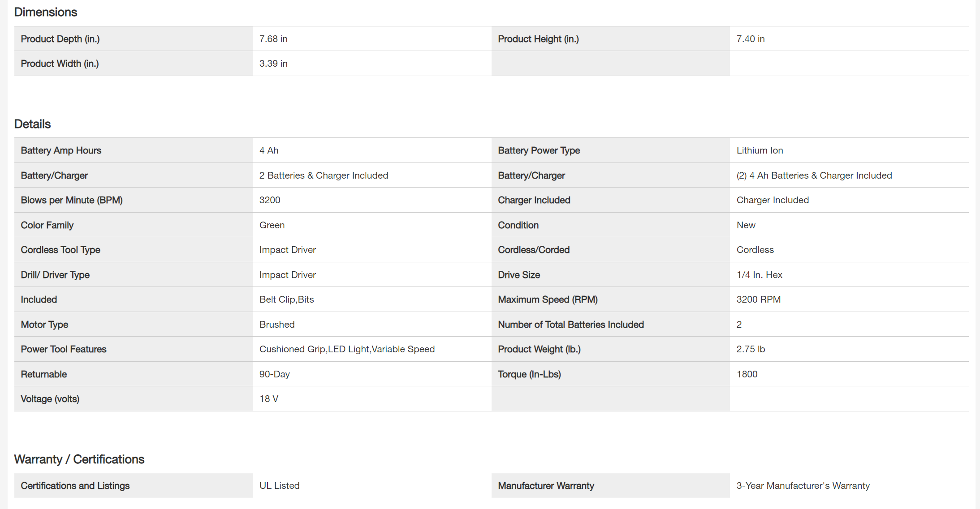Select the Color Family label
This screenshot has width=980, height=509.
47,225
